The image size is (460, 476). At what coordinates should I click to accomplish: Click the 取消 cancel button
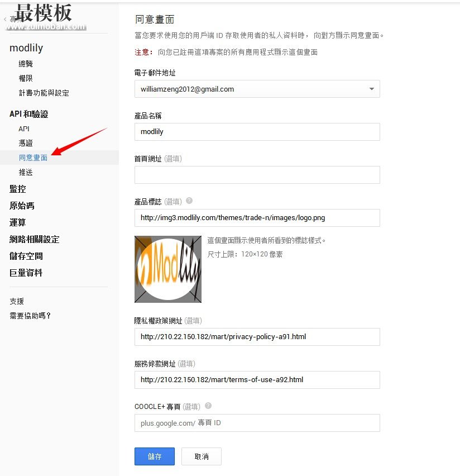pyautogui.click(x=202, y=456)
